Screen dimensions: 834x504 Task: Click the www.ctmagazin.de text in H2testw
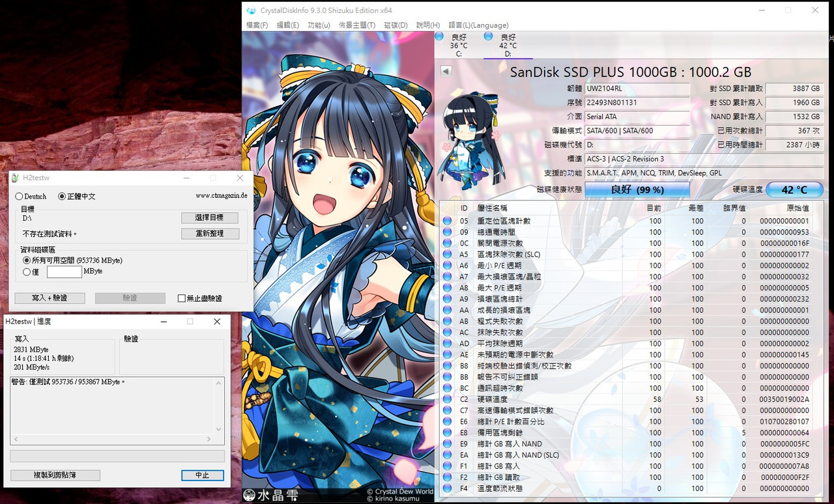point(222,195)
